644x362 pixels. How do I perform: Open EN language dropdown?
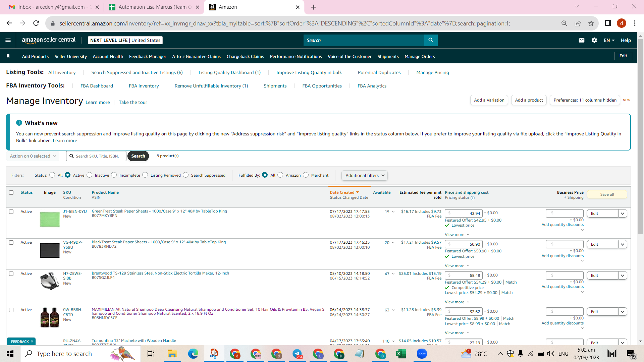pyautogui.click(x=609, y=40)
